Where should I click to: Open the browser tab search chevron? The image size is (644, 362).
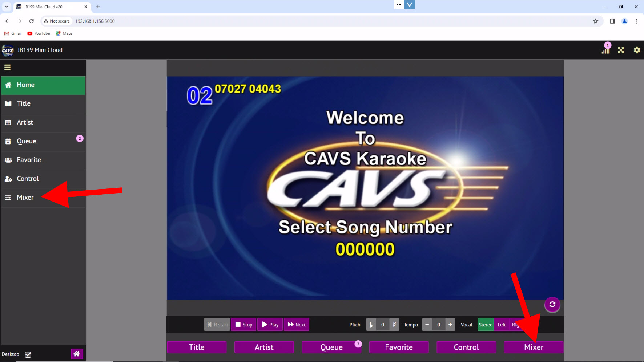(6, 7)
